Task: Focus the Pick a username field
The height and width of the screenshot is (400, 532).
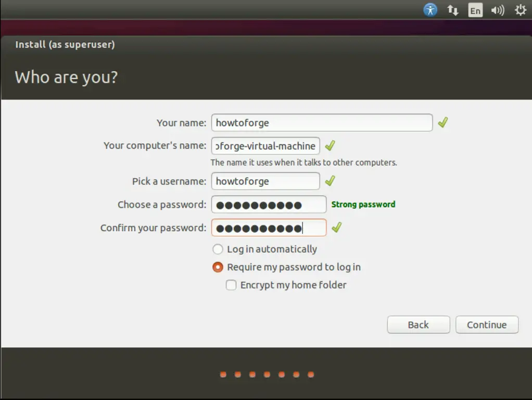Action: [x=265, y=181]
